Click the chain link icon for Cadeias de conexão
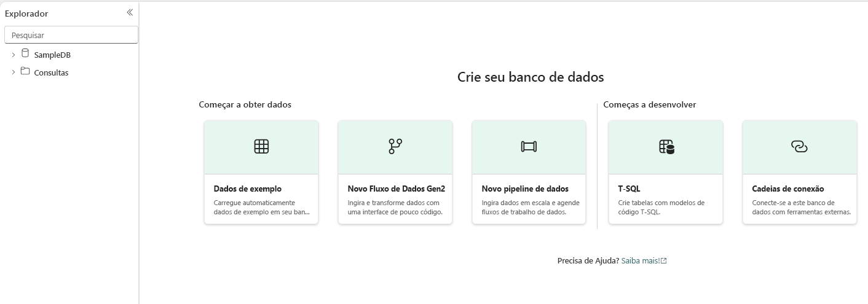 pos(799,146)
